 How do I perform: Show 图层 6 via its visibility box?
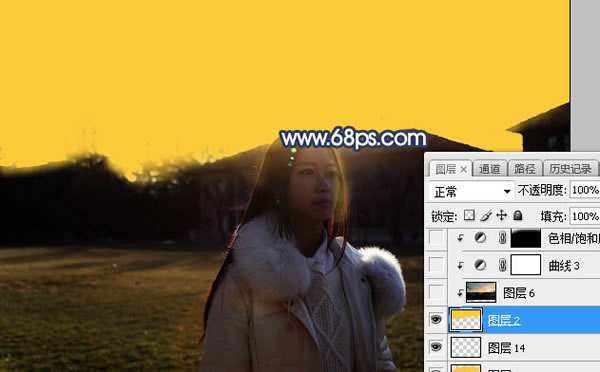(x=436, y=292)
